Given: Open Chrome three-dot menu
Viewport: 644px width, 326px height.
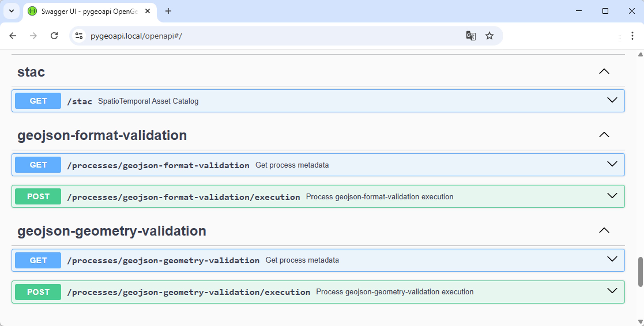Looking at the screenshot, I should pos(632,36).
